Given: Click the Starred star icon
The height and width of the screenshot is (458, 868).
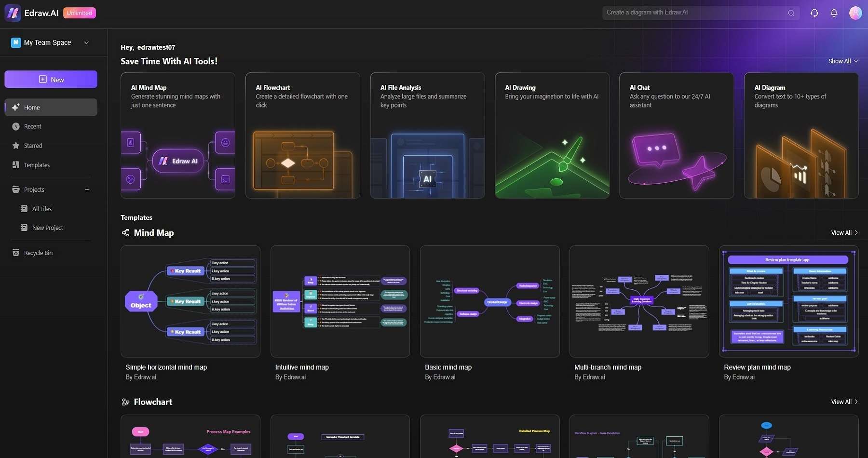Looking at the screenshot, I should [16, 146].
